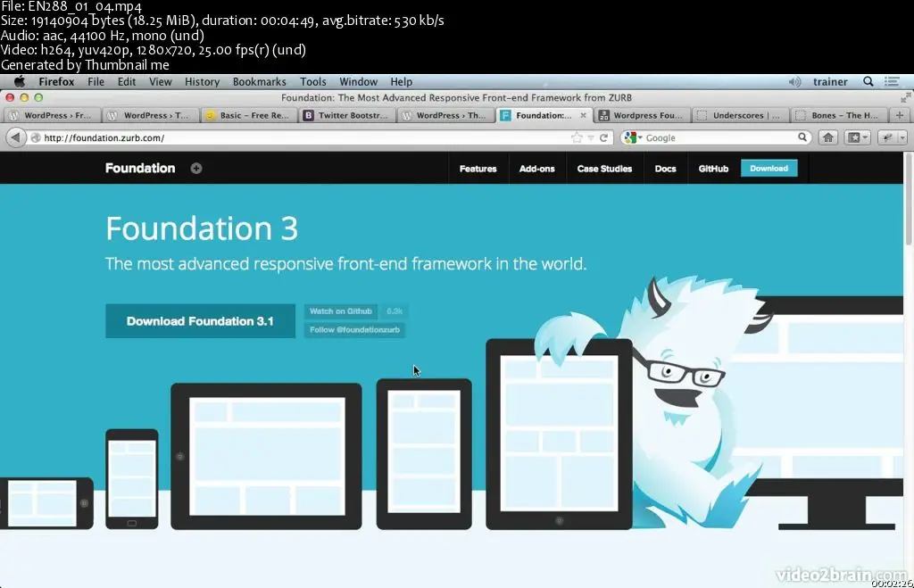Screen dimensions: 914x588
Task: Click the Download button in site nav
Action: (x=769, y=169)
